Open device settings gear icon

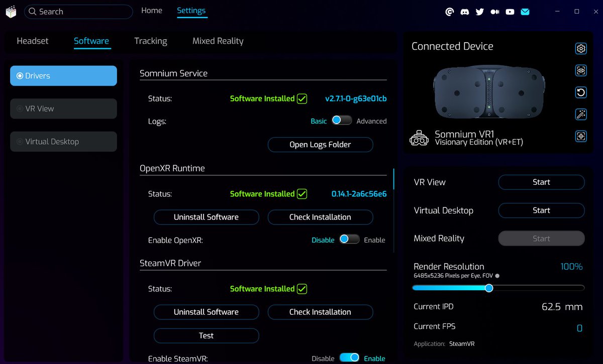(x=581, y=48)
